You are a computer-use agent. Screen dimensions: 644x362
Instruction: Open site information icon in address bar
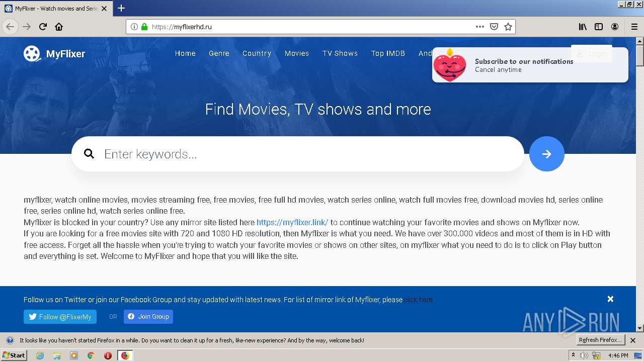134,27
